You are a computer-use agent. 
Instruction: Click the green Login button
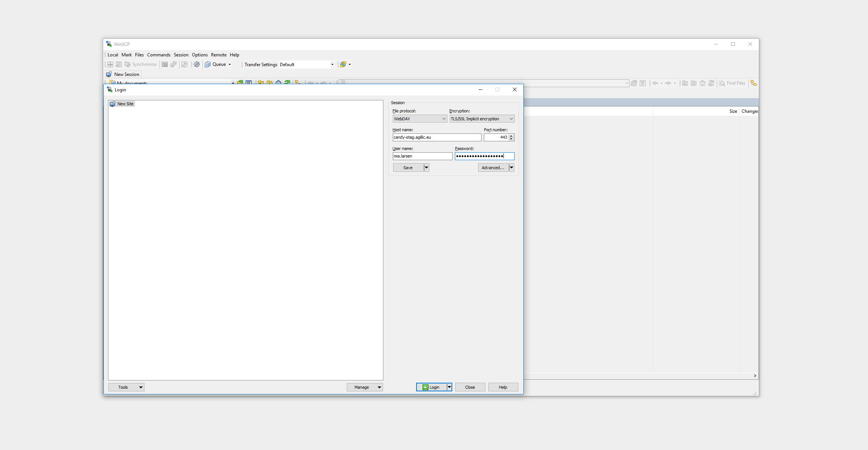coord(431,387)
